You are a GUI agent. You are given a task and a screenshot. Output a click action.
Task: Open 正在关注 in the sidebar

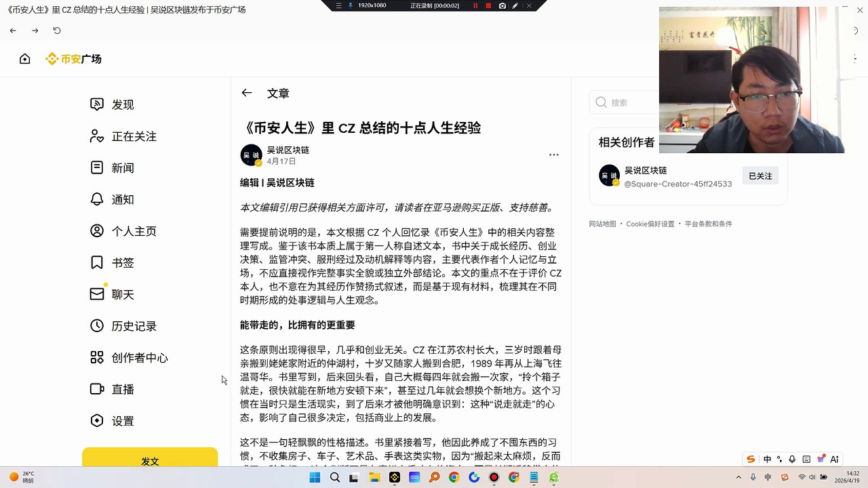click(123, 136)
